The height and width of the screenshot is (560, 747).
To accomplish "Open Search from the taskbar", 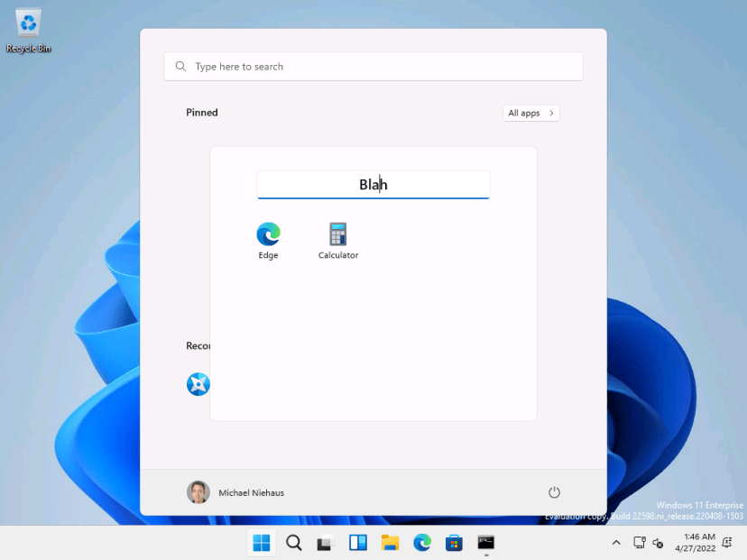I will coord(293,543).
